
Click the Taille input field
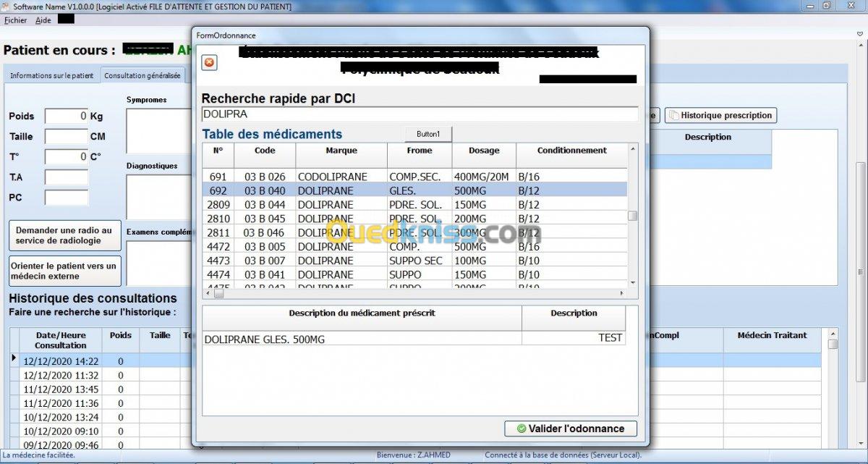(x=67, y=136)
